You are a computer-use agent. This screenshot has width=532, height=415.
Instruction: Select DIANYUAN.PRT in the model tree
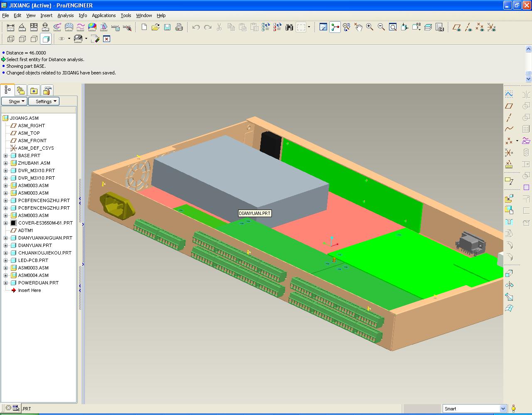(x=35, y=245)
